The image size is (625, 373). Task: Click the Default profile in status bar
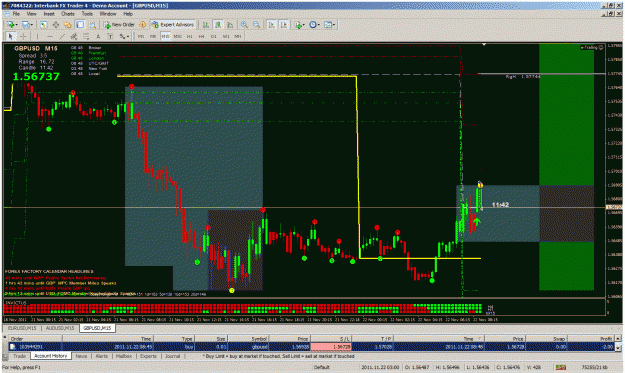[321, 367]
